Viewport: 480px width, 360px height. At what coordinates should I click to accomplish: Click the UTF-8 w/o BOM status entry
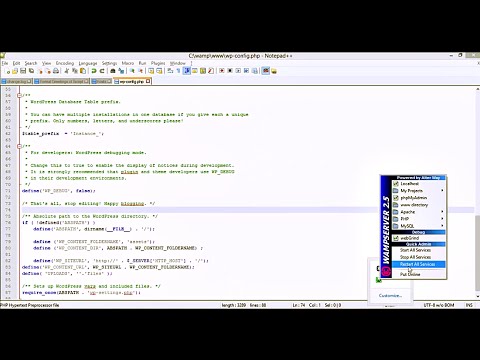tap(439, 305)
